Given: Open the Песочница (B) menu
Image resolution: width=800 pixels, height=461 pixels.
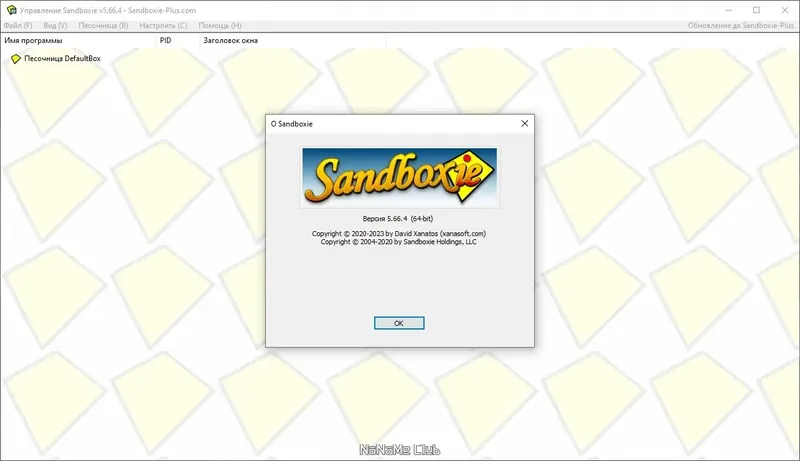Looking at the screenshot, I should [103, 25].
